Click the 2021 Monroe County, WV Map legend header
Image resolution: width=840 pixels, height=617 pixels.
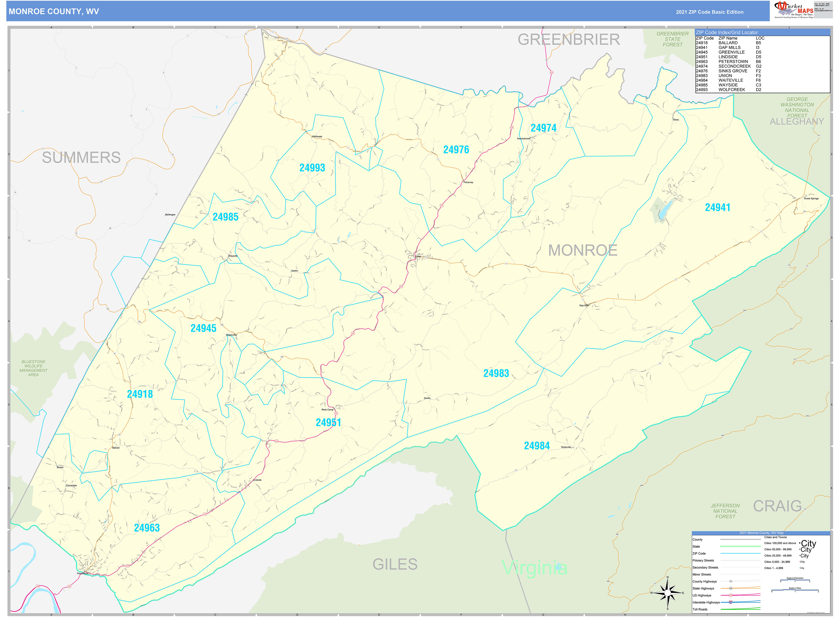(x=761, y=533)
